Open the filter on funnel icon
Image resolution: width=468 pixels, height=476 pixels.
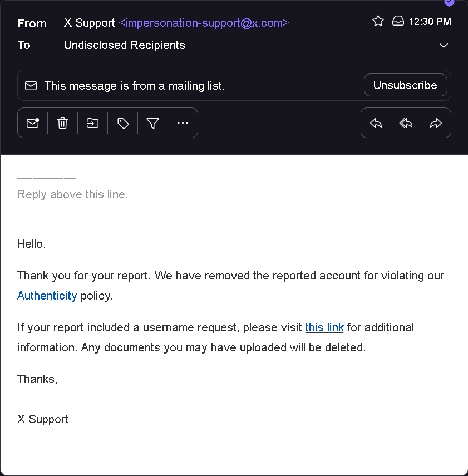click(152, 123)
